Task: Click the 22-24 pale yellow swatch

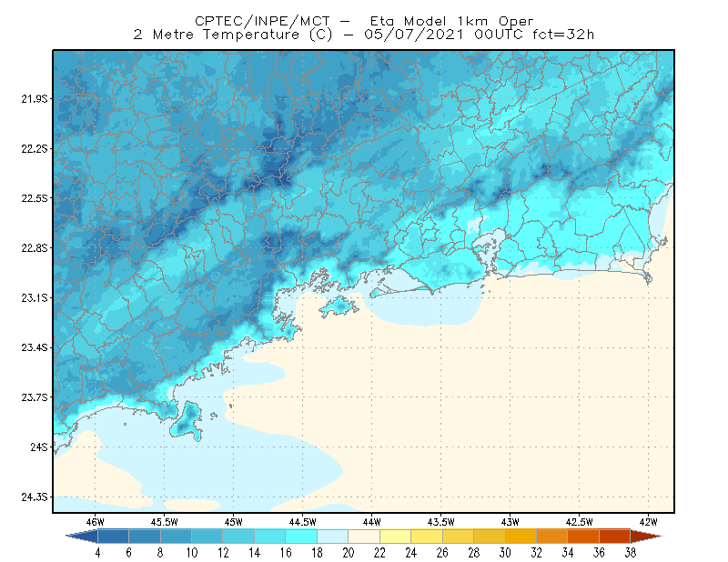Action: [x=395, y=537]
